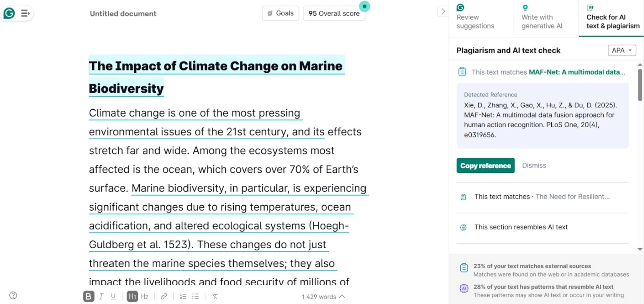Collapse the Grammarly sidebar with the chevron
Viewport: 644px width, 304px height.
coord(443,11)
